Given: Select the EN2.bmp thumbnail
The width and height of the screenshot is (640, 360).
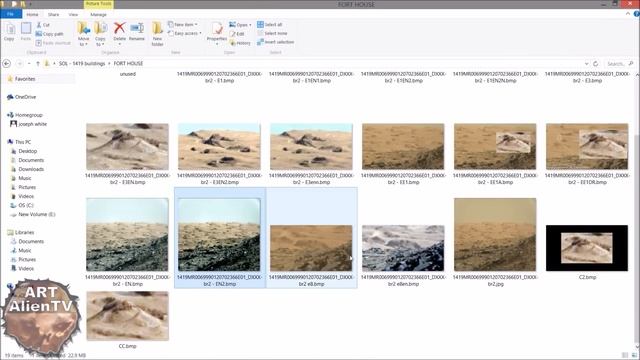Looking at the screenshot, I should (x=219, y=235).
